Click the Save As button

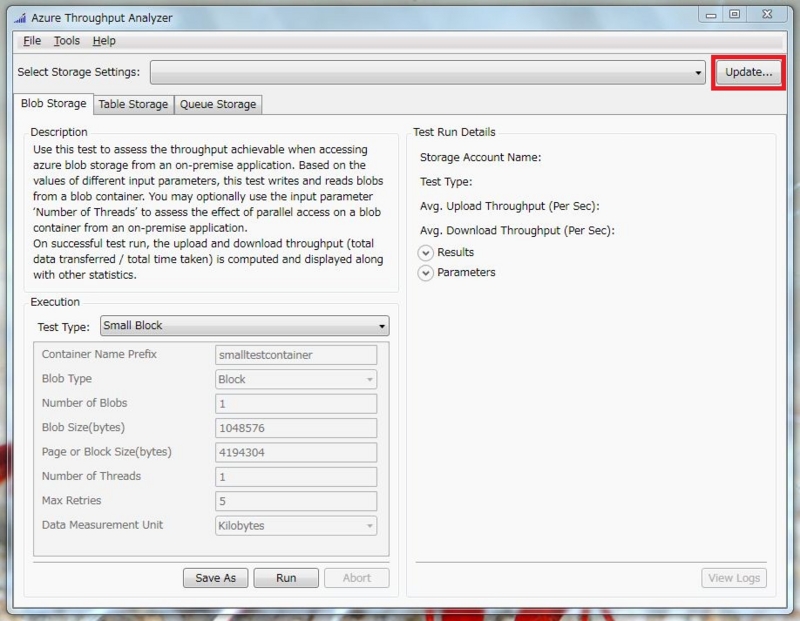(x=215, y=578)
